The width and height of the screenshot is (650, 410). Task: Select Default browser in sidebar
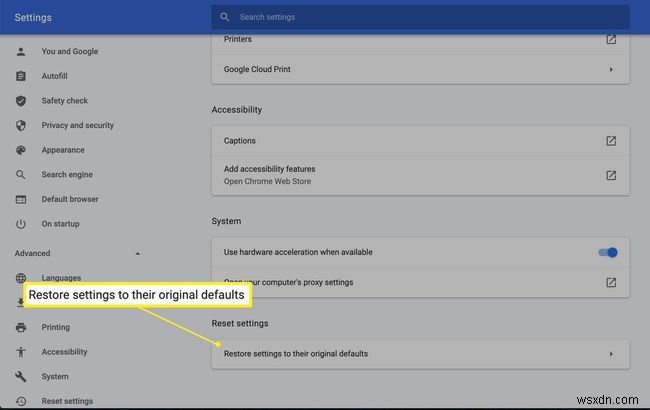click(70, 199)
